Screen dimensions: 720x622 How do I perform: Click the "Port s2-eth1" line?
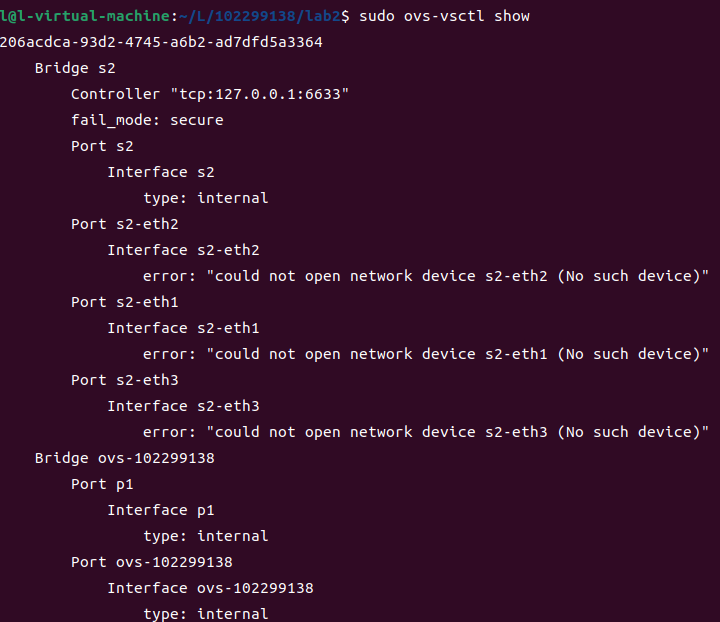pos(125,302)
